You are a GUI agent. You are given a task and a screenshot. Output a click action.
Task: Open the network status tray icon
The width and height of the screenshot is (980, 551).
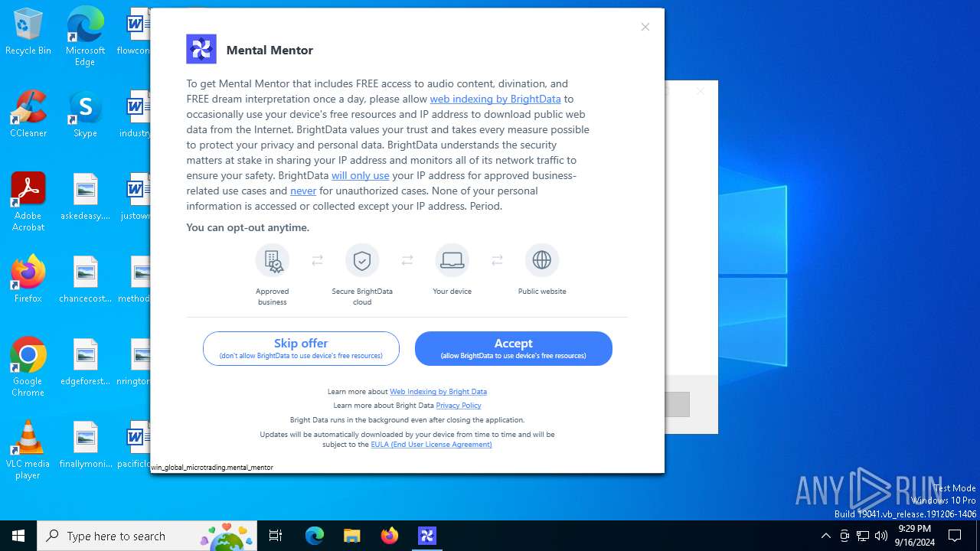(x=863, y=536)
